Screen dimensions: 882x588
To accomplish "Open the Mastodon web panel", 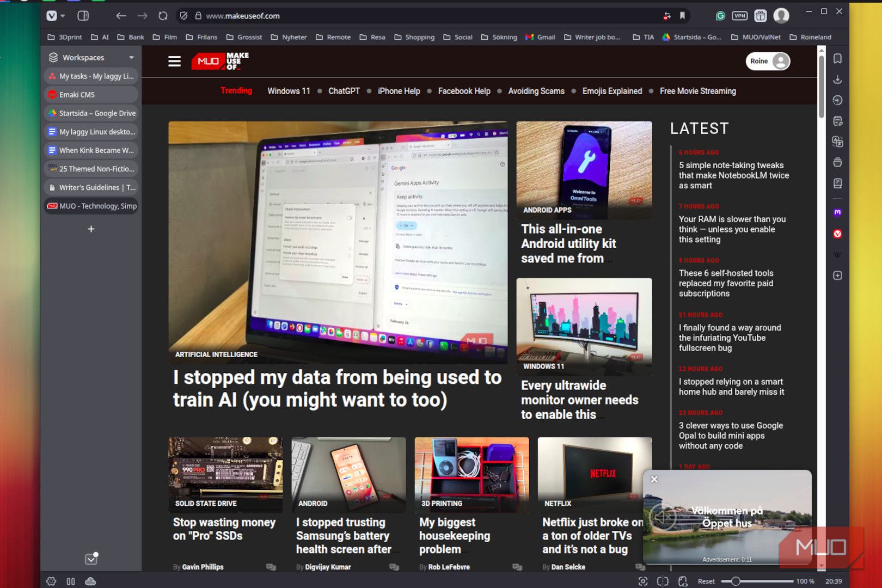I will coord(838,212).
